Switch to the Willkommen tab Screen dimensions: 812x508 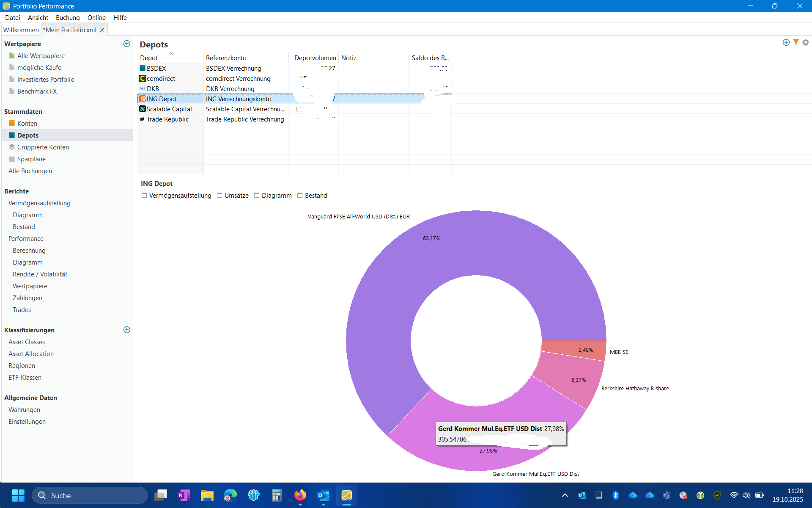point(21,30)
